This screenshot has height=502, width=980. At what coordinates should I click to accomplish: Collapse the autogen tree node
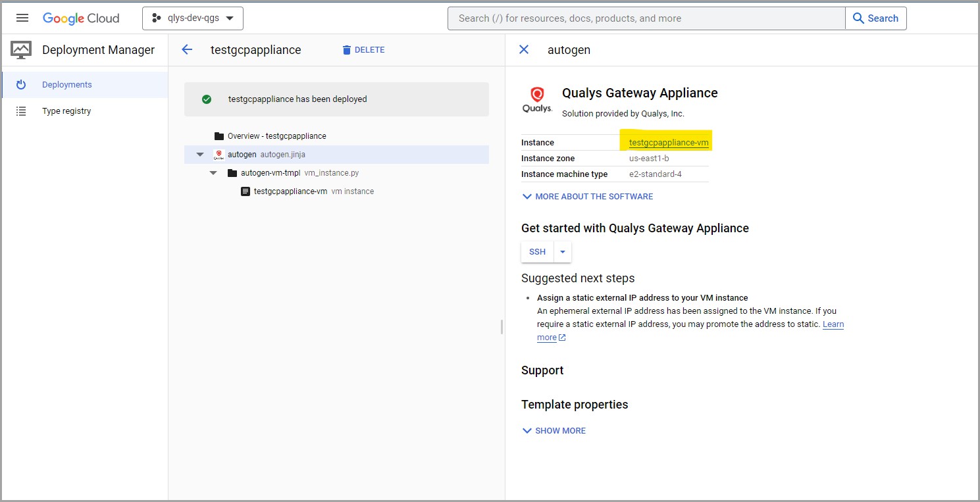(200, 155)
